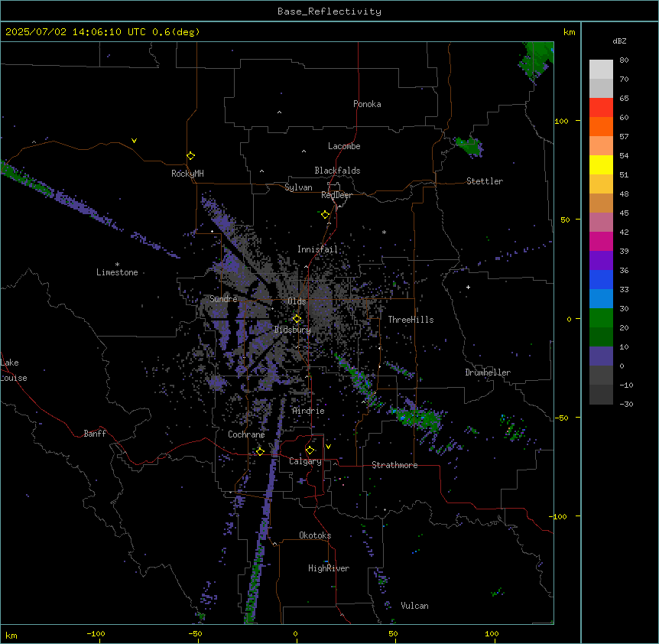659x644 pixels.
Task: Click the Sylvan label
Action: point(298,187)
